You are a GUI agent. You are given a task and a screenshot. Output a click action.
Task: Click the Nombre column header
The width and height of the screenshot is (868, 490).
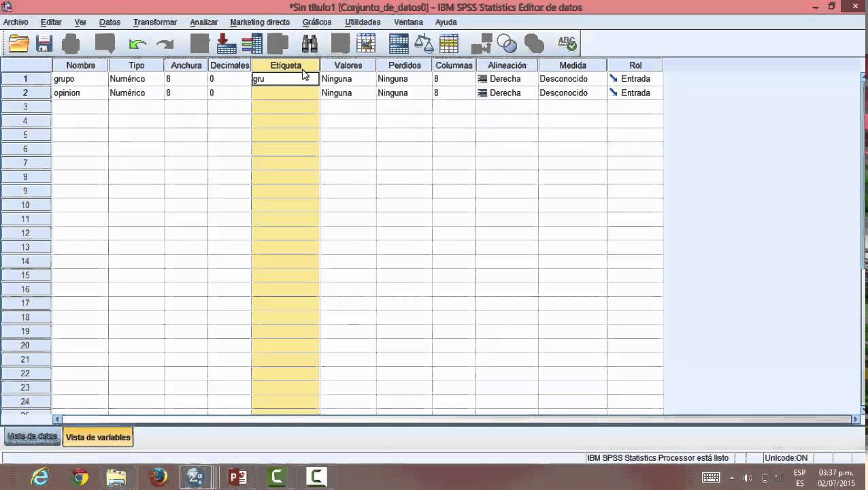(80, 65)
